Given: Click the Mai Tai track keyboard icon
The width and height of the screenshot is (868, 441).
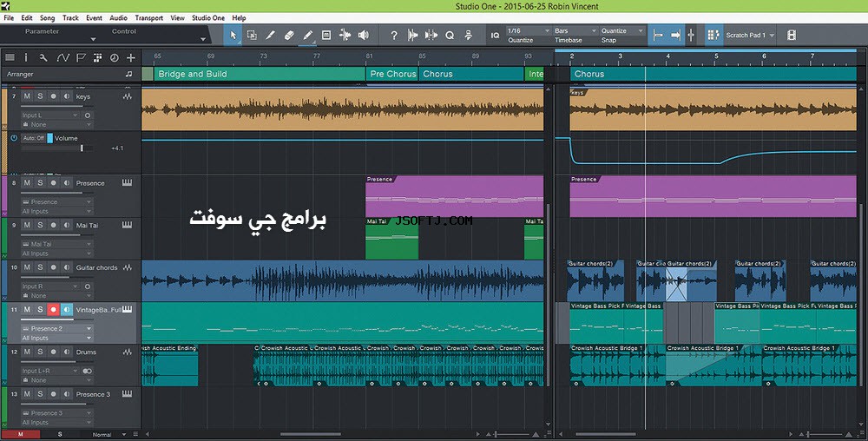Looking at the screenshot, I should [x=127, y=225].
